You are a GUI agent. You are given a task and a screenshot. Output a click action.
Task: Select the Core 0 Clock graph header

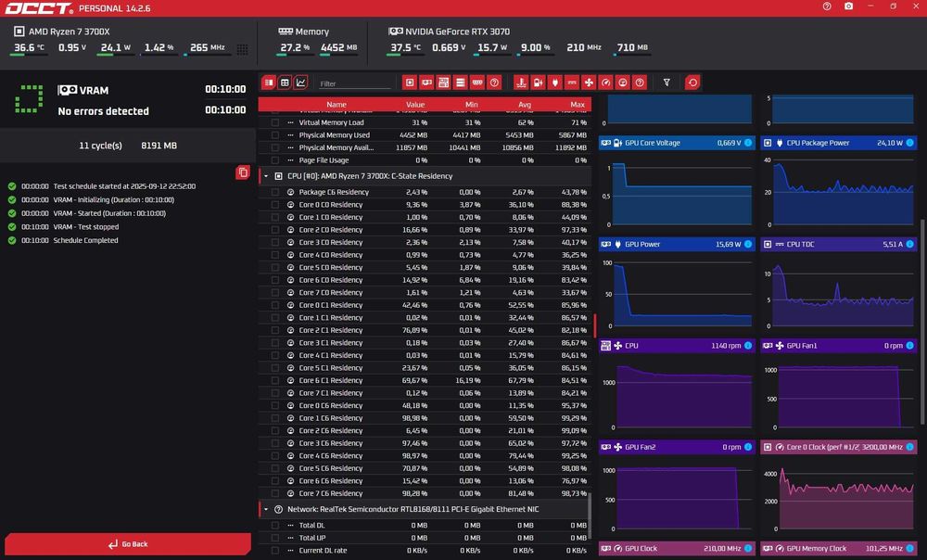point(839,447)
